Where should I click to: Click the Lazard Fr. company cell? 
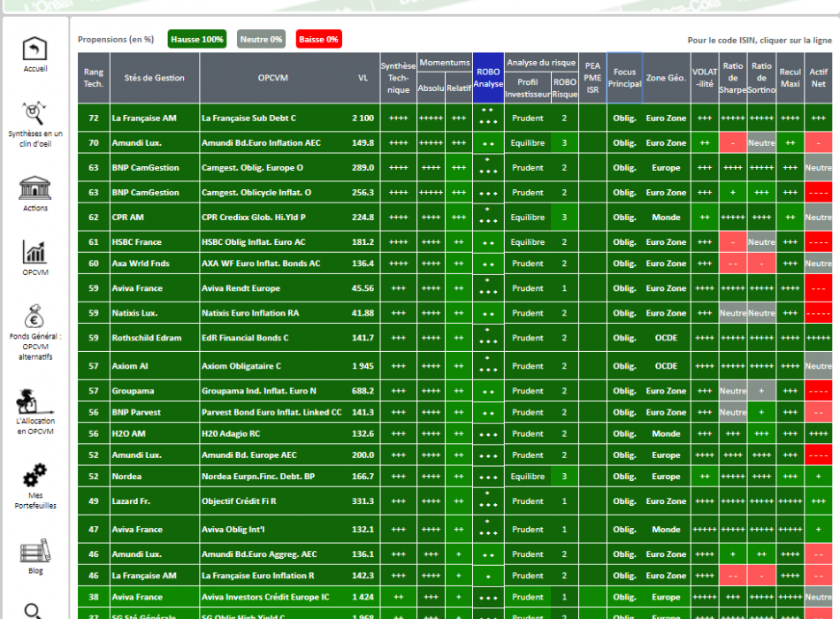(x=154, y=501)
